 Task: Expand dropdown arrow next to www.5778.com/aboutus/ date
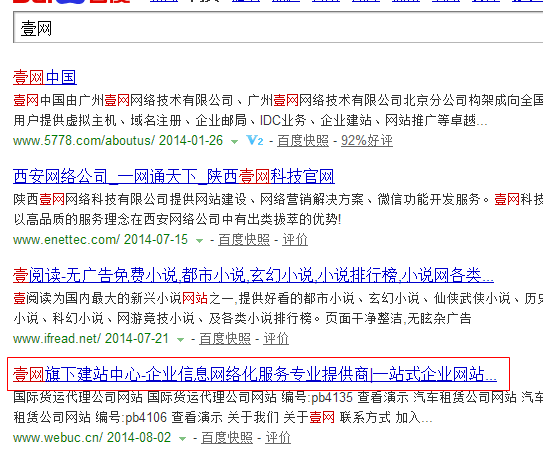click(234, 142)
